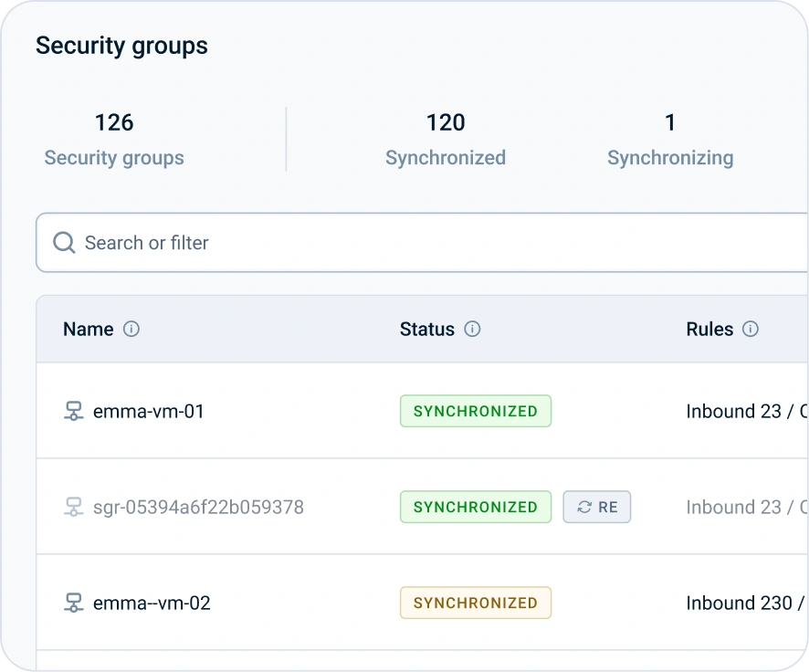809x672 pixels.
Task: Click the Name column header
Action: coord(89,329)
